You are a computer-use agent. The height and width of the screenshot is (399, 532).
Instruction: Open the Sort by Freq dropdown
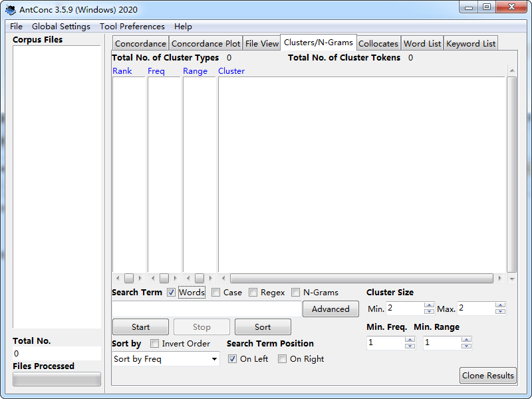coord(165,358)
